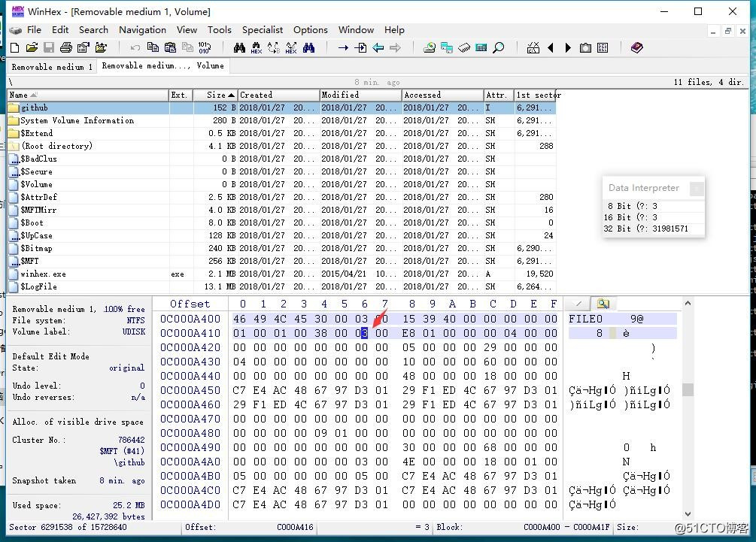Open the Edit menu
The image size is (756, 542).
point(60,30)
